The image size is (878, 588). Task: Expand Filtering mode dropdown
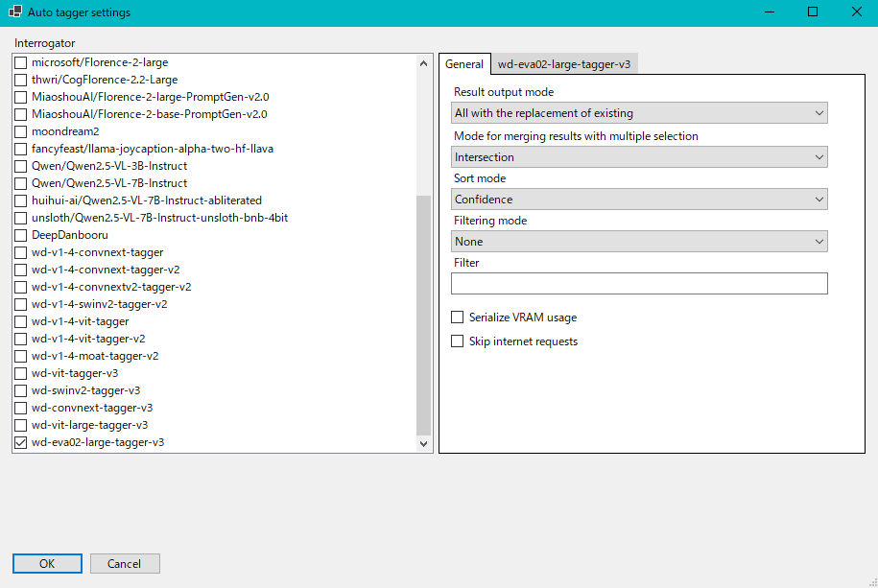click(639, 242)
